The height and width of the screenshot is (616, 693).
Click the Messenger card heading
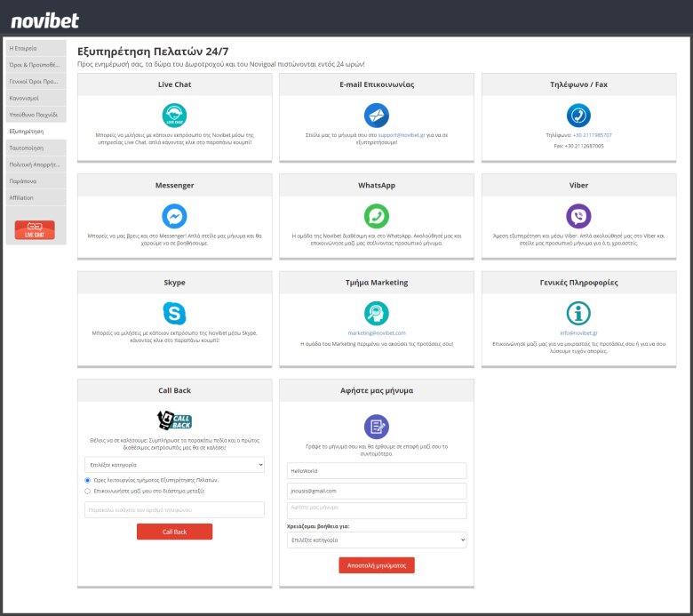[174, 185]
